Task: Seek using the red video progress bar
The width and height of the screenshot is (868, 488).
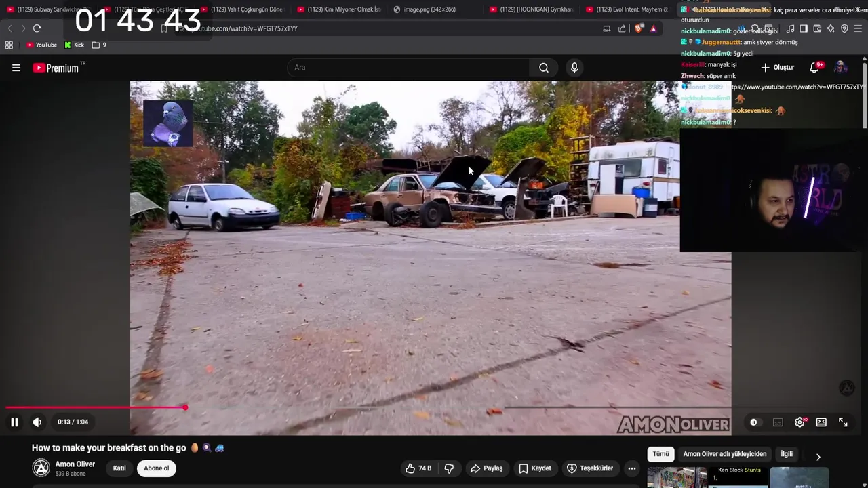Action: point(95,407)
